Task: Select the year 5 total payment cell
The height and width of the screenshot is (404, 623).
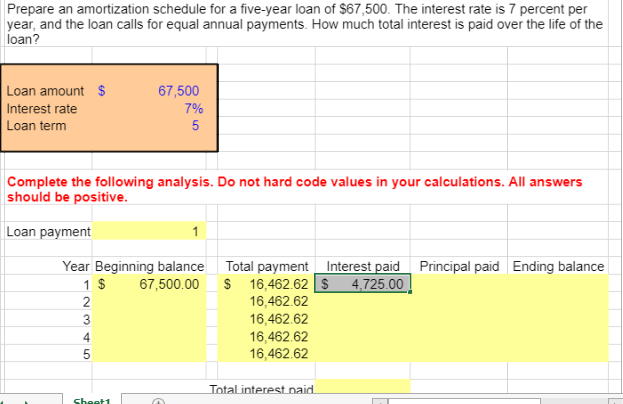Action: [x=267, y=354]
